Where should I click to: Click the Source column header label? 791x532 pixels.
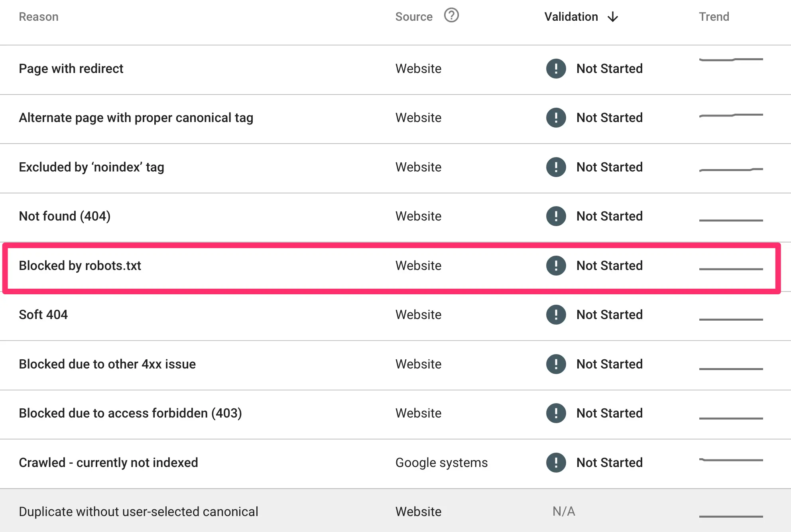pos(414,17)
